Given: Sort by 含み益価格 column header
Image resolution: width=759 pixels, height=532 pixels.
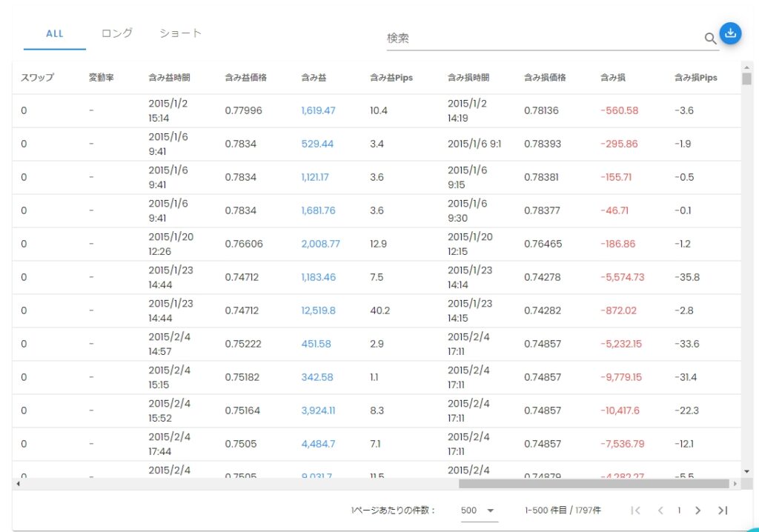Looking at the screenshot, I should pos(246,78).
